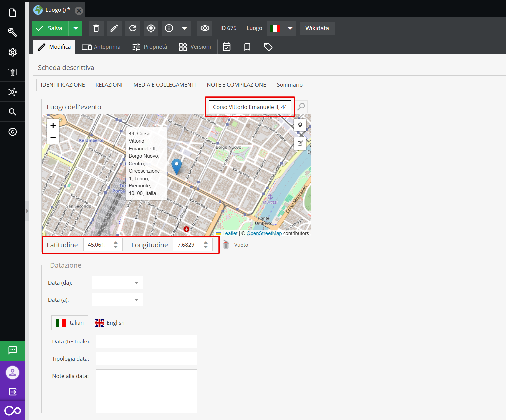Click the Wikidata button
This screenshot has width=506, height=420.
[317, 28]
